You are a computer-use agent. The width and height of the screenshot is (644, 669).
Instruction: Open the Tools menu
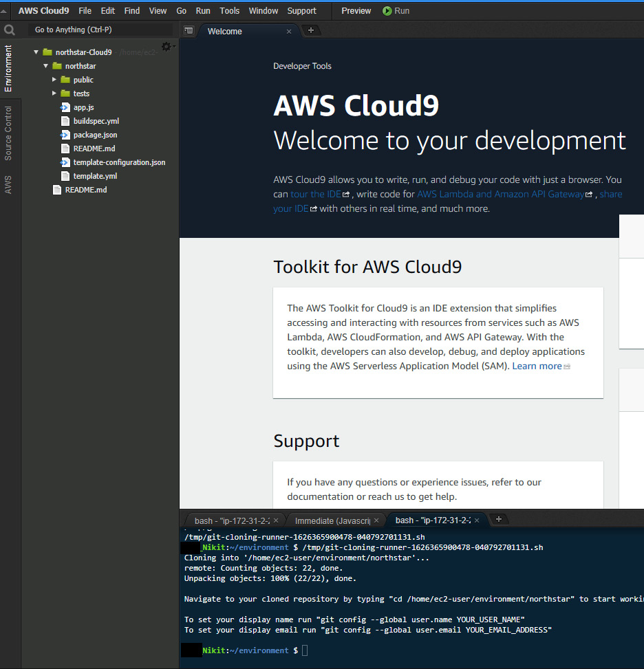pos(229,11)
